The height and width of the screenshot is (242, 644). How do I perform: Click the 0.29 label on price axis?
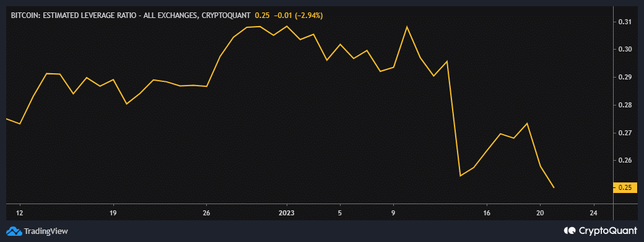click(625, 78)
